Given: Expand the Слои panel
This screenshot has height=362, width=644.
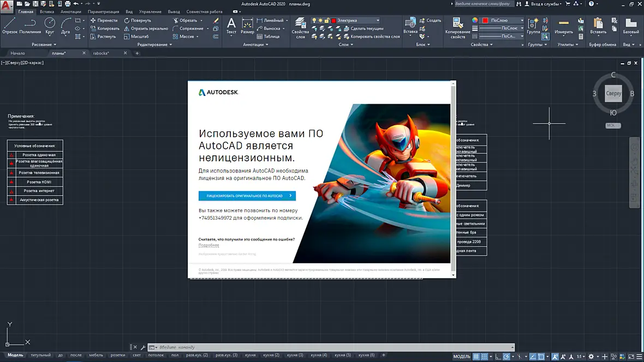Looking at the screenshot, I should pos(346,44).
